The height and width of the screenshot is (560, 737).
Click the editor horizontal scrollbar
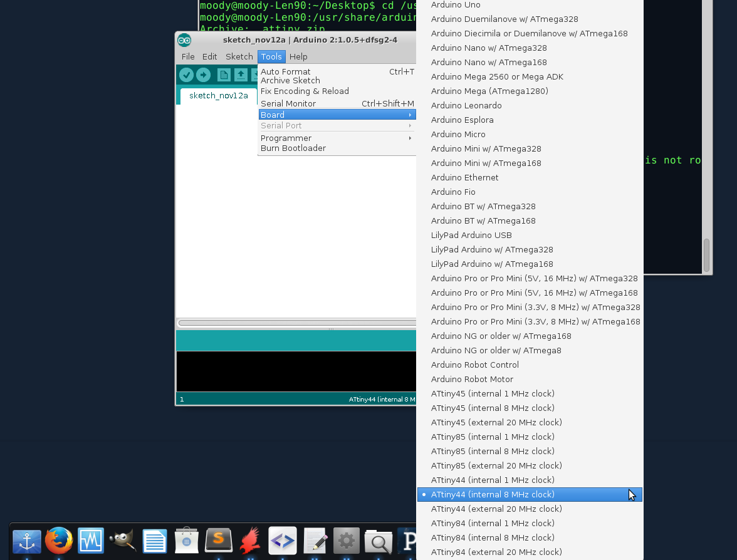pos(297,323)
